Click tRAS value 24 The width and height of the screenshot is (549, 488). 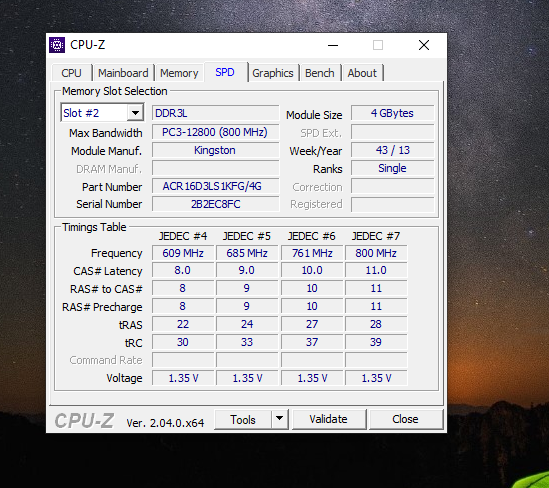pos(247,324)
